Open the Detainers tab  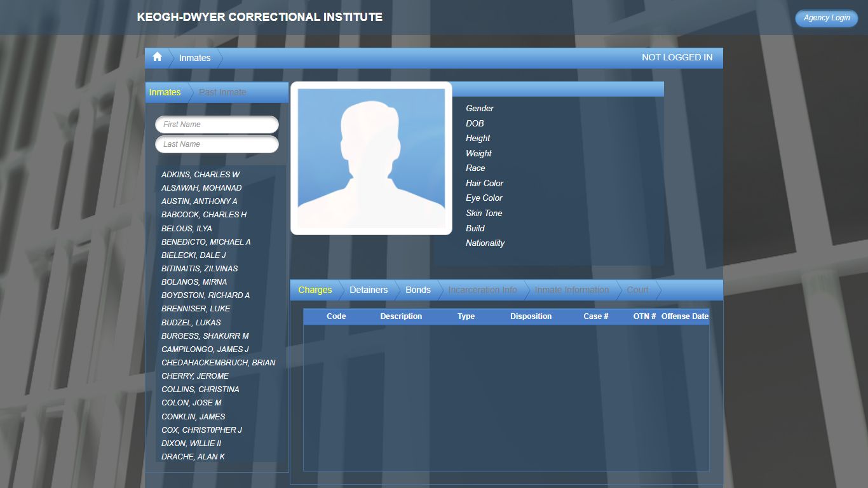pos(368,290)
